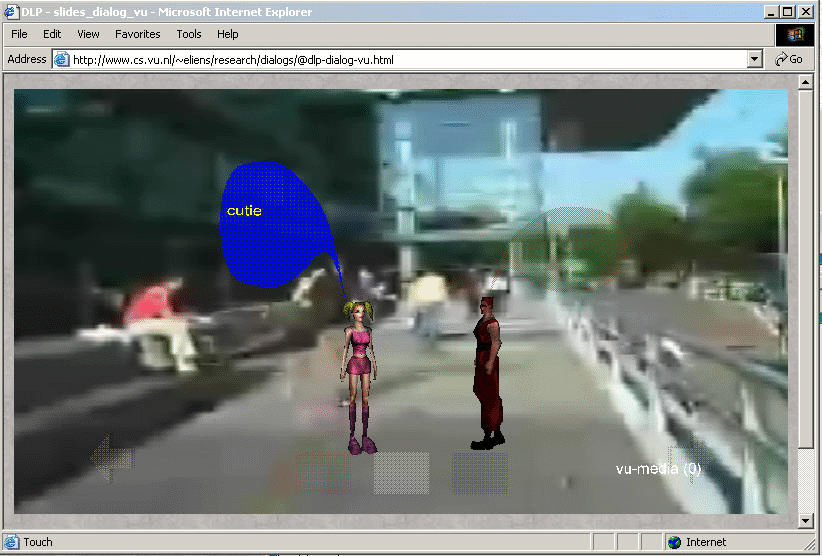Image resolution: width=822 pixels, height=556 pixels.
Task: Click the status bar page icon
Action: (x=12, y=542)
